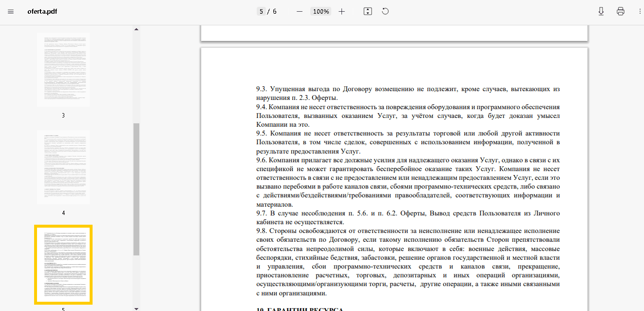Download the oferta.pdf file

[601, 11]
